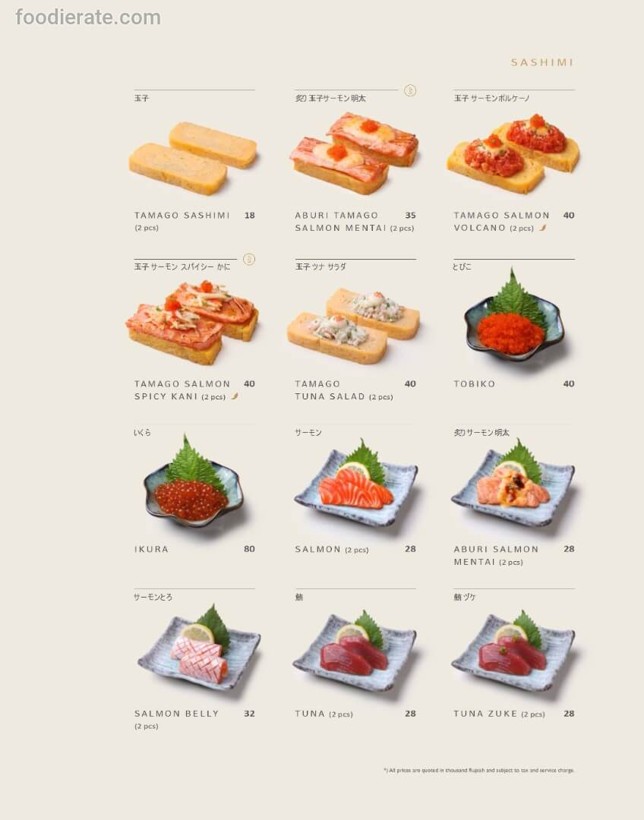This screenshot has width=644, height=820.
Task: Click the tax and service charge footnote
Action: tap(479, 771)
